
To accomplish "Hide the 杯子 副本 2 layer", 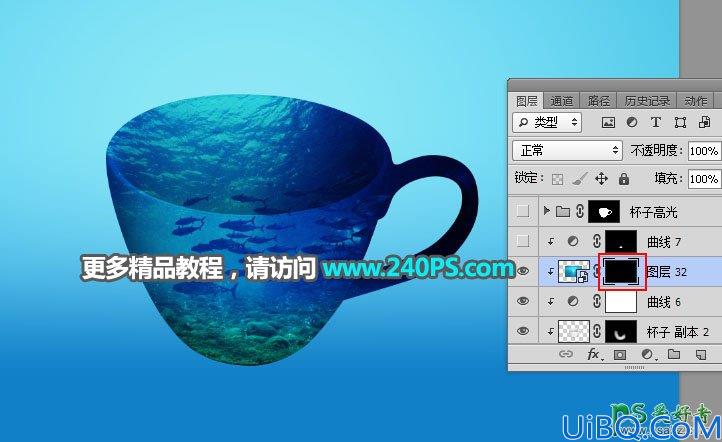I will (x=523, y=332).
